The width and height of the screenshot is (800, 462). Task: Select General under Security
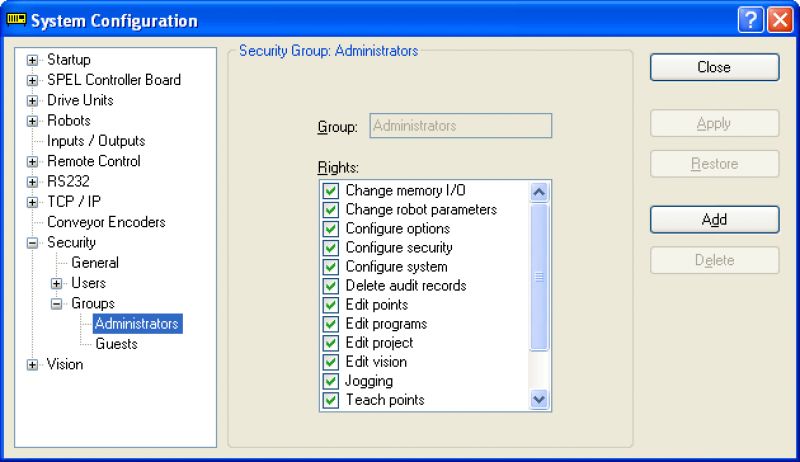pyautogui.click(x=95, y=263)
